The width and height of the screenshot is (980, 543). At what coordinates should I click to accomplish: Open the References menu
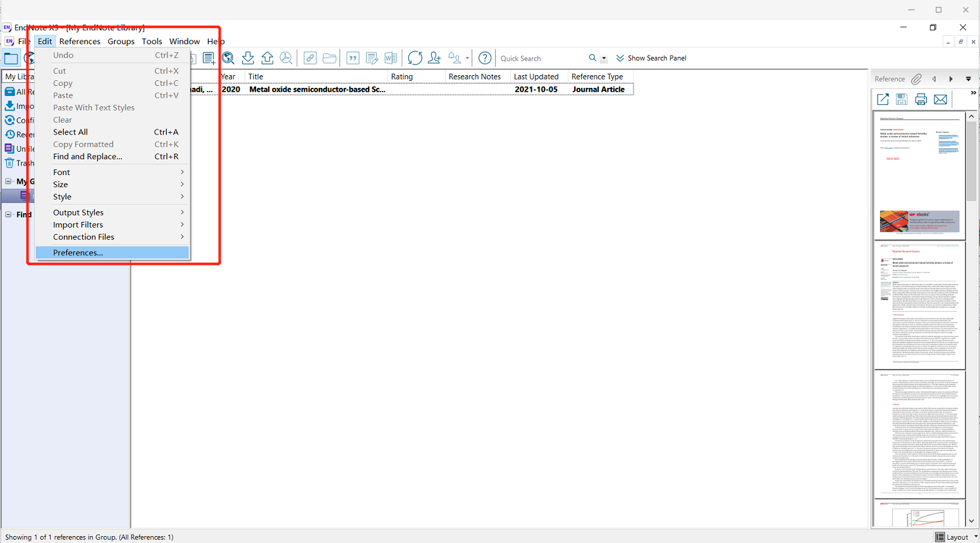[80, 41]
